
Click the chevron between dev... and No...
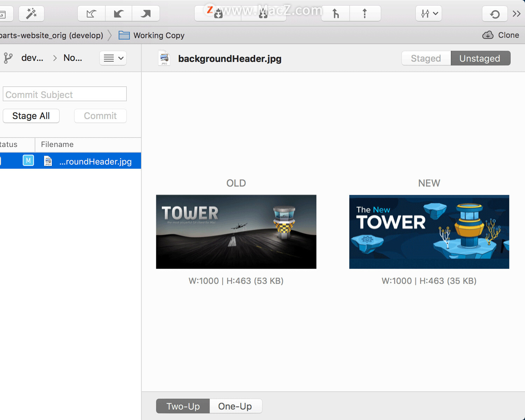coord(55,58)
